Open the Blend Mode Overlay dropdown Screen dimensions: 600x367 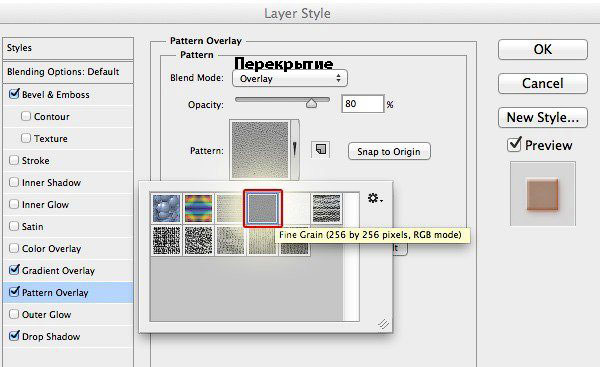click(290, 78)
